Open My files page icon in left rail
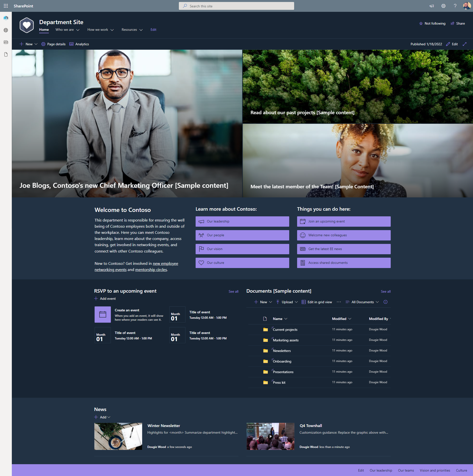The width and height of the screenshot is (473, 476). (6, 54)
